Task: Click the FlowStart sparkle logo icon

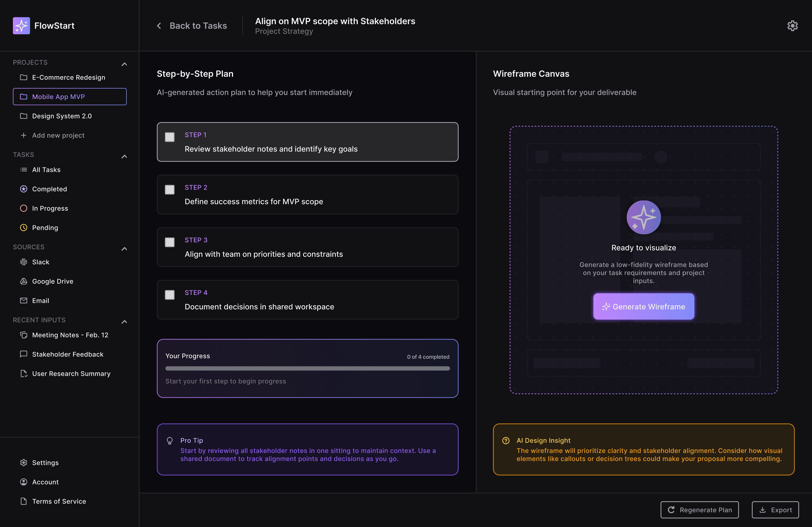Action: (x=21, y=26)
